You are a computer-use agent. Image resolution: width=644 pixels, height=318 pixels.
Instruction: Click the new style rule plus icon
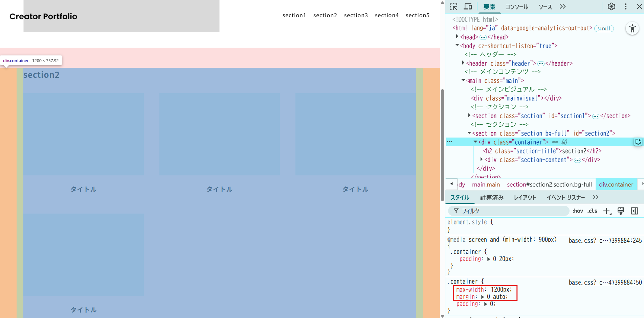point(607,211)
